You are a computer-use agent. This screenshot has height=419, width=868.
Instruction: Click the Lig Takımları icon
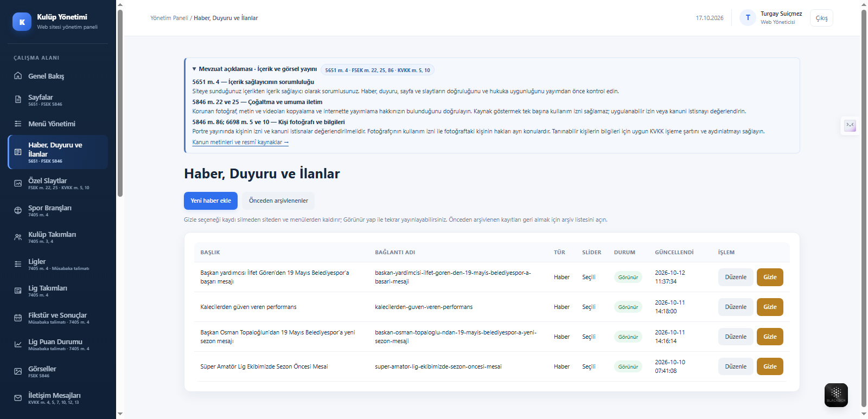click(x=18, y=291)
